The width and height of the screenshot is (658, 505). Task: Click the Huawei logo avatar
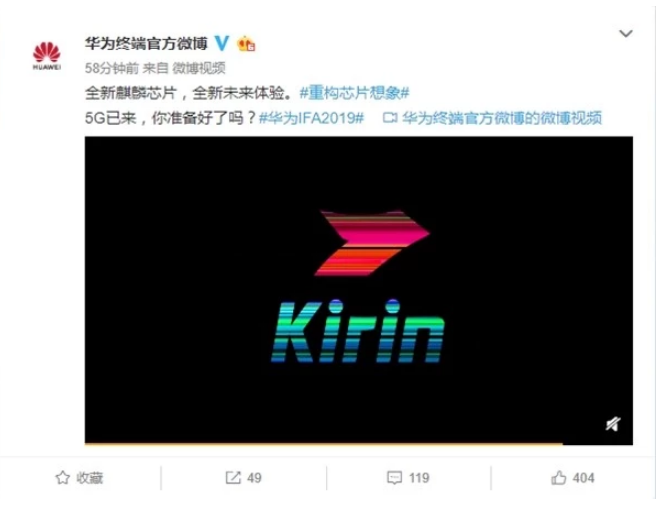click(47, 56)
